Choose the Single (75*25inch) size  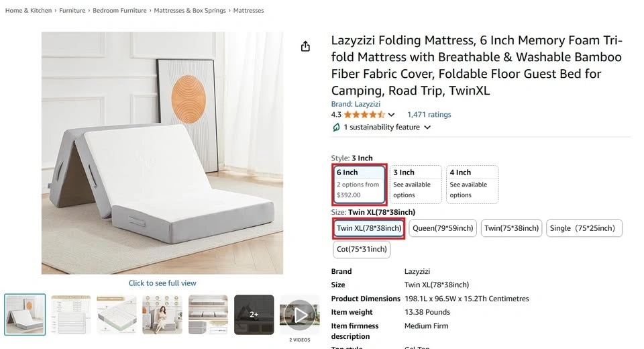click(582, 228)
